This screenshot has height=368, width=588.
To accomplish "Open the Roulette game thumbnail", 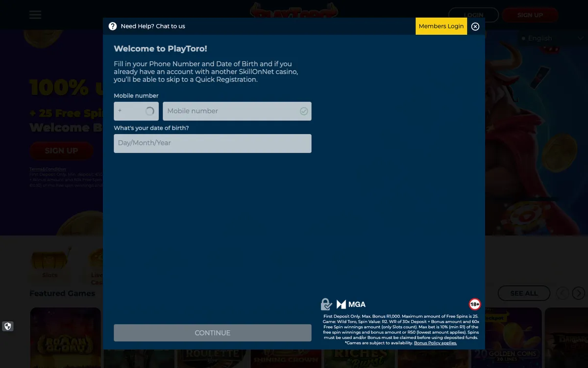I will pyautogui.click(x=213, y=358).
